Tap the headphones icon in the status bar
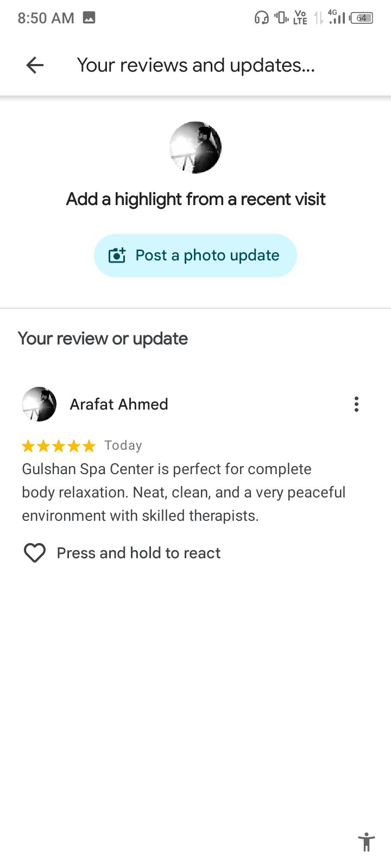This screenshot has height=868, width=391. tap(261, 18)
